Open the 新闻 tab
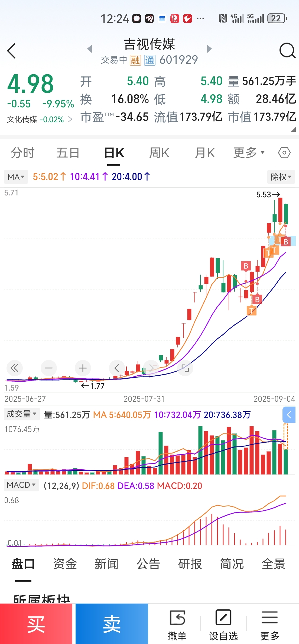Viewport: 299px width, 644px height. click(106, 564)
